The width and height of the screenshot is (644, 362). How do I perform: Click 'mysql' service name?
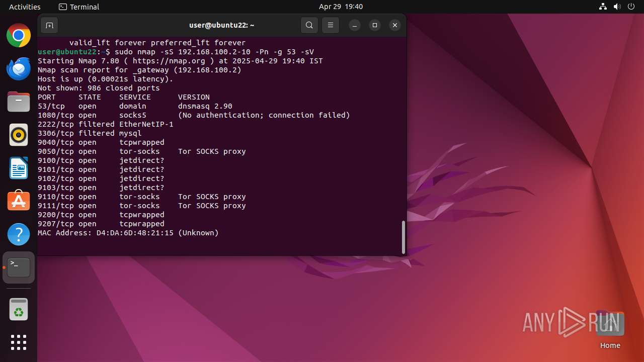pyautogui.click(x=130, y=133)
